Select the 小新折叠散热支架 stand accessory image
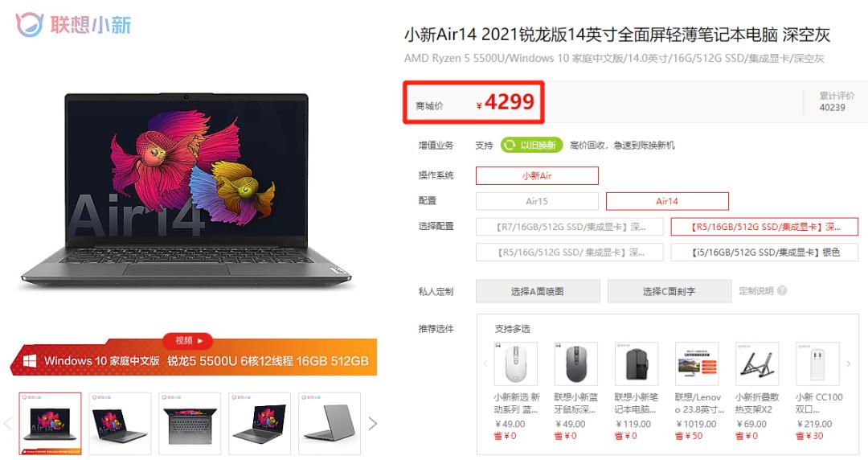Viewport: 868px width, 460px height. 757,363
